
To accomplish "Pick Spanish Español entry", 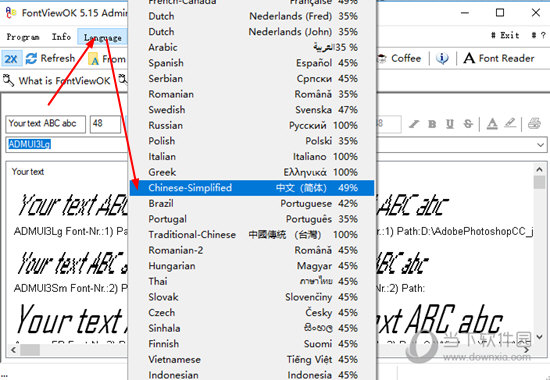I will coord(252,63).
